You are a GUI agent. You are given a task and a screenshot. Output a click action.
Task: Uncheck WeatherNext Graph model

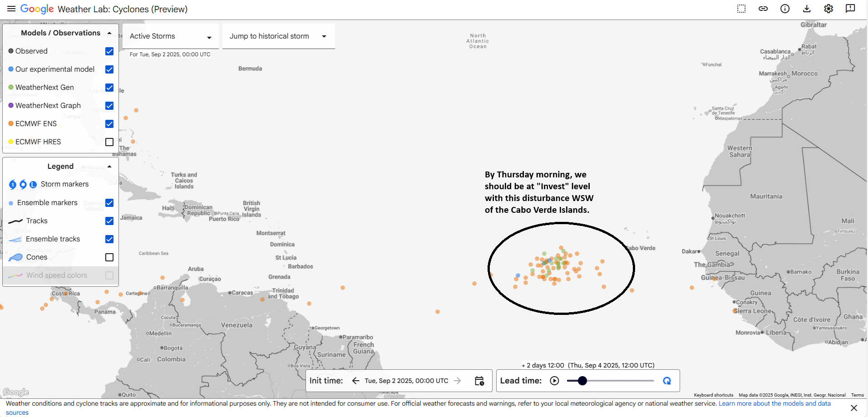click(x=109, y=106)
